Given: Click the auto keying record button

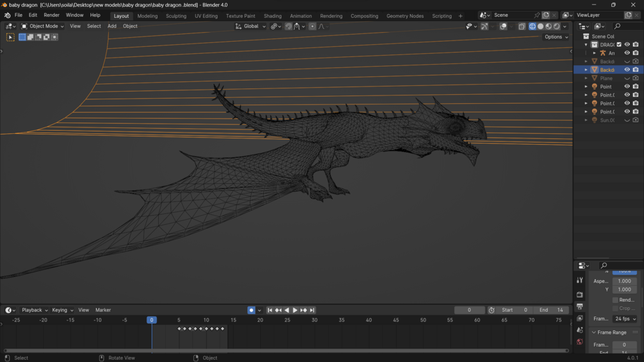Looking at the screenshot, I should 251,310.
